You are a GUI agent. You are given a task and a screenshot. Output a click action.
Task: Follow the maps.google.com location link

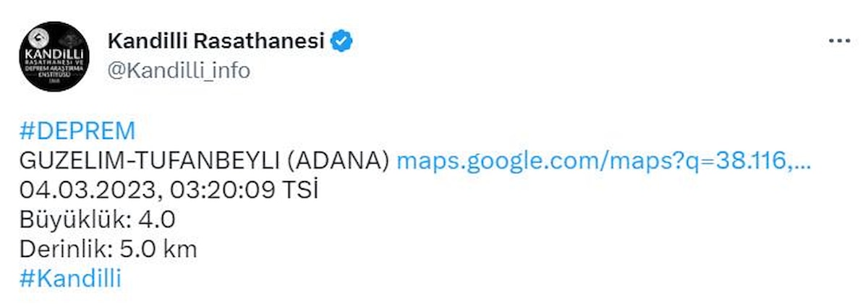604,161
